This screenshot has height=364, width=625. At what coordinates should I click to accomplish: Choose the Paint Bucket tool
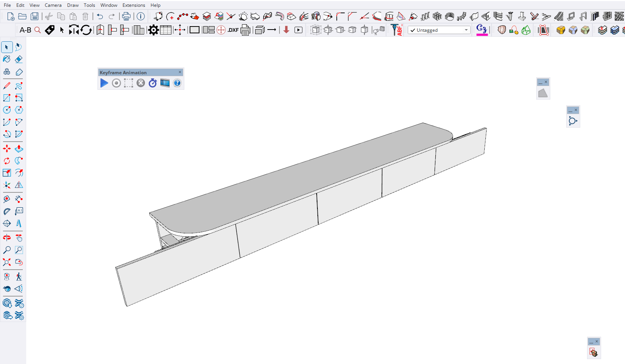click(x=7, y=59)
